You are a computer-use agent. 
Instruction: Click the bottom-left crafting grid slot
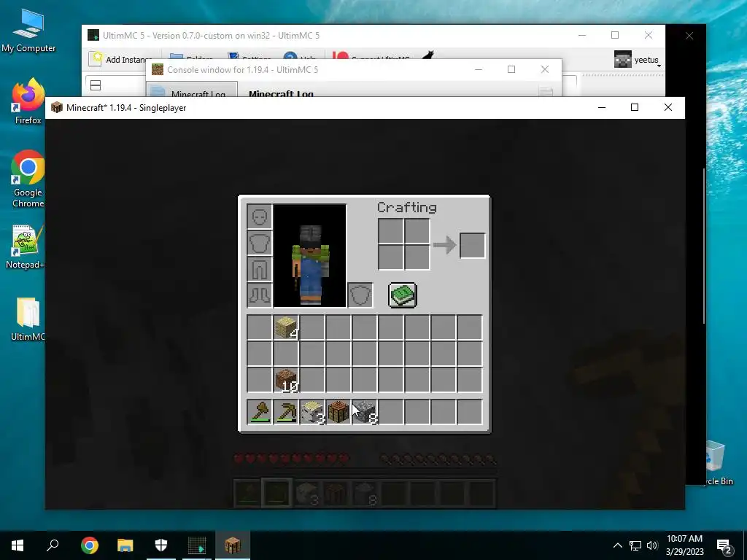[x=391, y=257]
